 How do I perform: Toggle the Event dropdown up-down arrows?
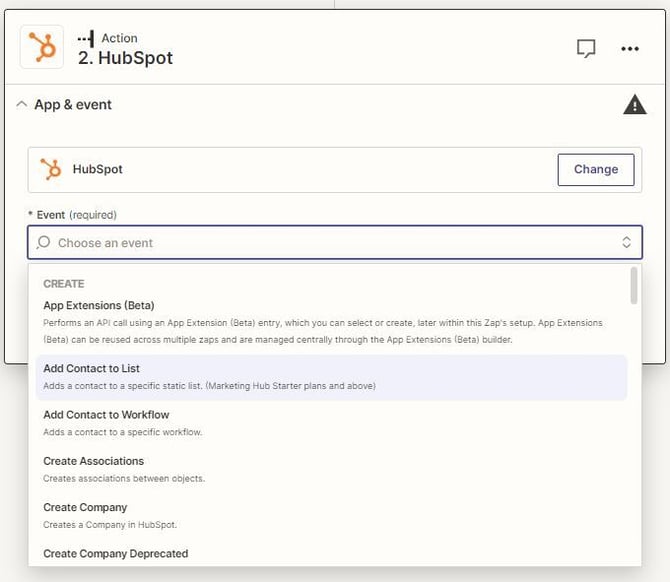pos(626,243)
